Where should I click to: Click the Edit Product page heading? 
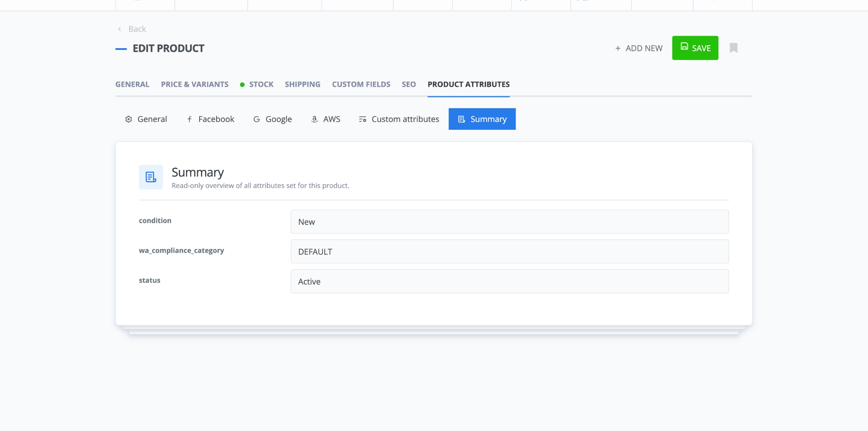click(x=168, y=48)
